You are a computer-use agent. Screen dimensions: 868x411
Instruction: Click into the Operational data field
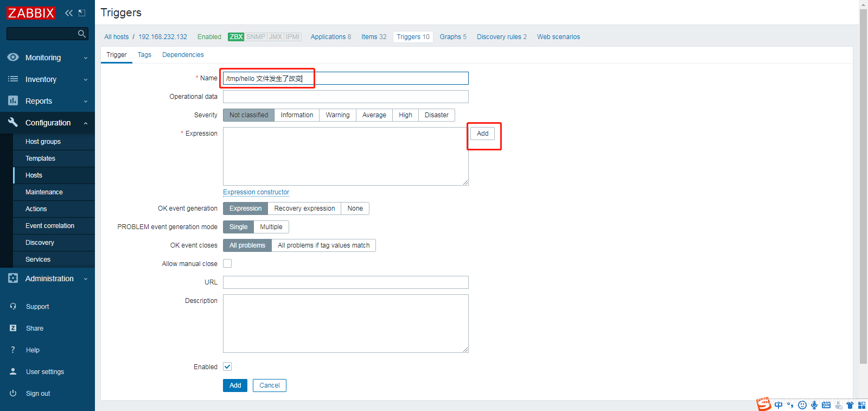point(346,97)
